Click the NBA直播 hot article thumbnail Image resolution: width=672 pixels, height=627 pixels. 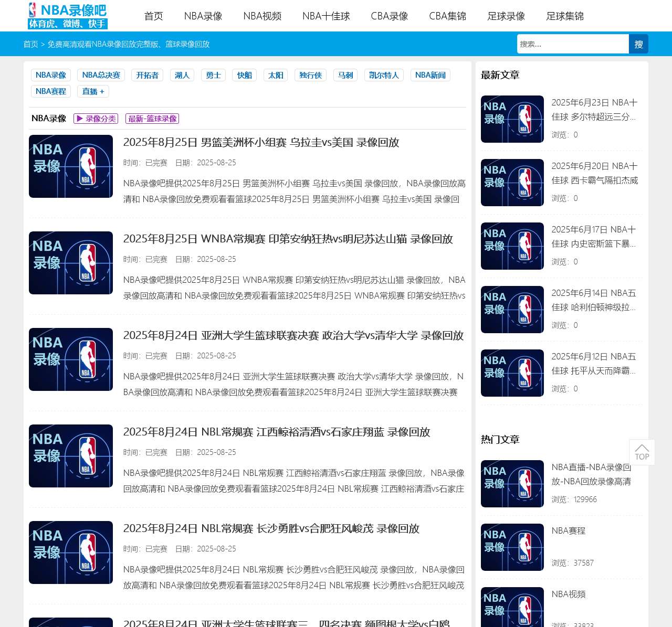coord(512,483)
